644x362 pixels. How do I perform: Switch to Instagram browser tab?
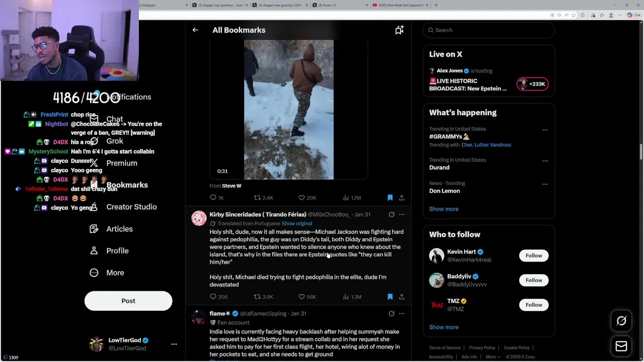(163, 5)
